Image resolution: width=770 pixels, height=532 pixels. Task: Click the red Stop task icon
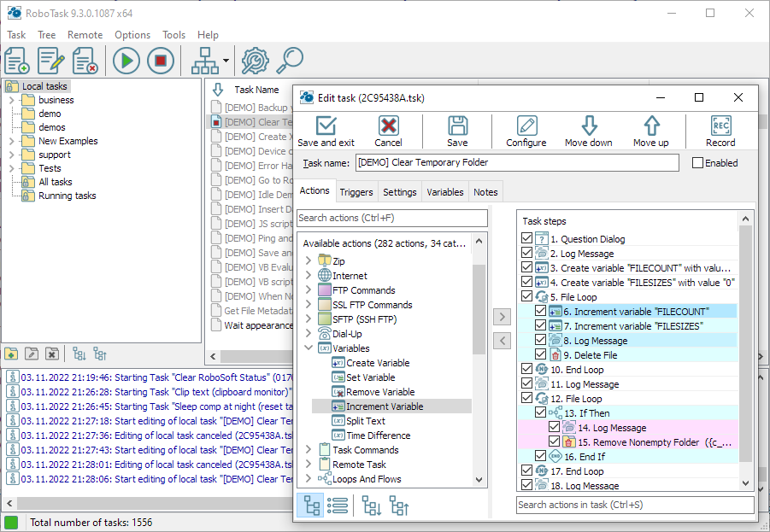click(161, 60)
